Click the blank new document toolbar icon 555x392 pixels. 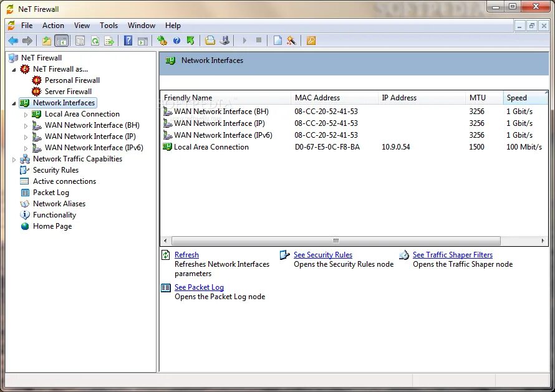click(277, 41)
